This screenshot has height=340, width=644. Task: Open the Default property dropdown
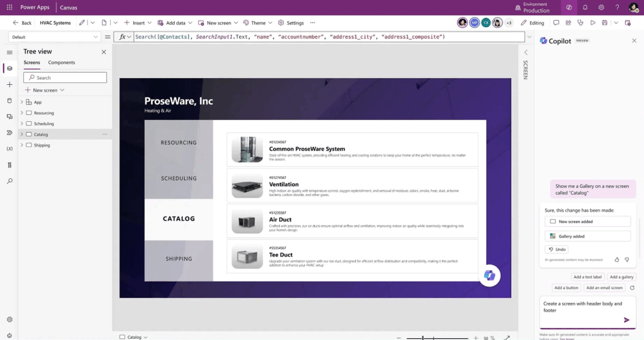(54, 37)
